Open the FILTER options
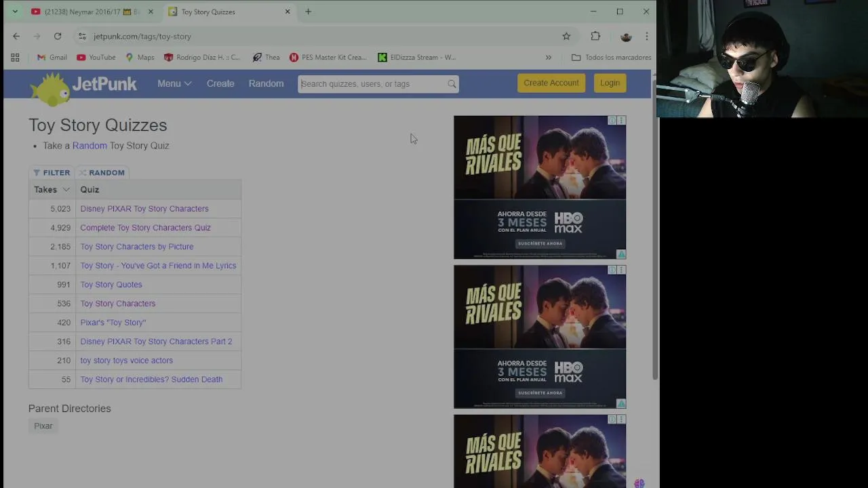 [52, 173]
